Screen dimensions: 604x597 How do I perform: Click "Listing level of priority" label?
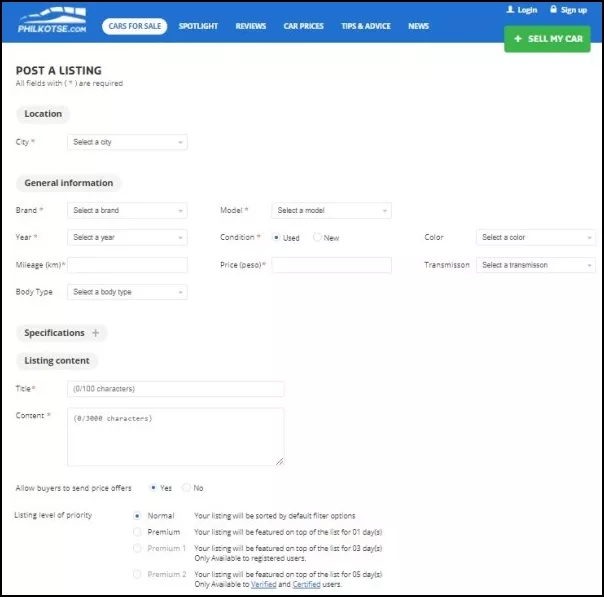pos(53,515)
